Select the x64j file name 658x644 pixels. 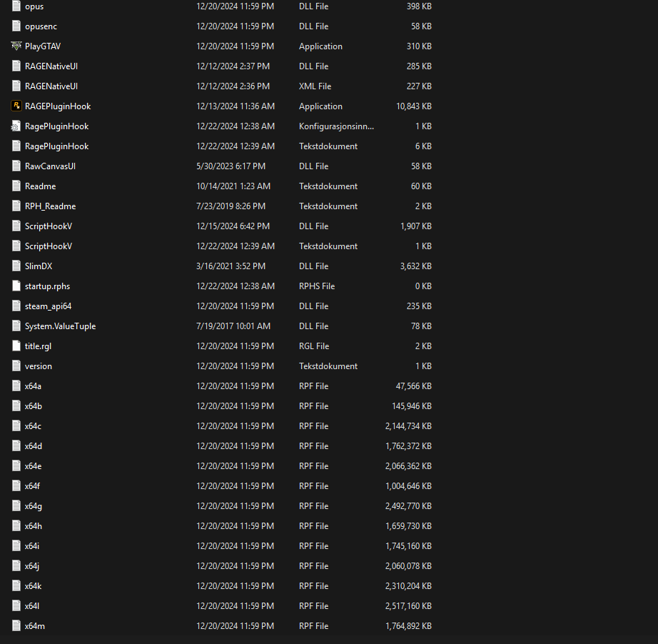pos(32,566)
